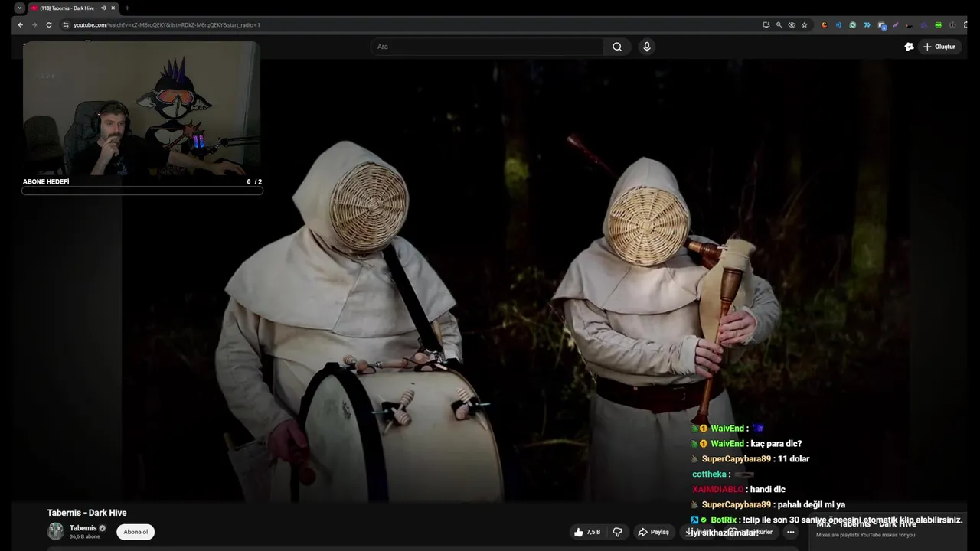Open the zoom magnifier icon in address bar

click(779, 24)
